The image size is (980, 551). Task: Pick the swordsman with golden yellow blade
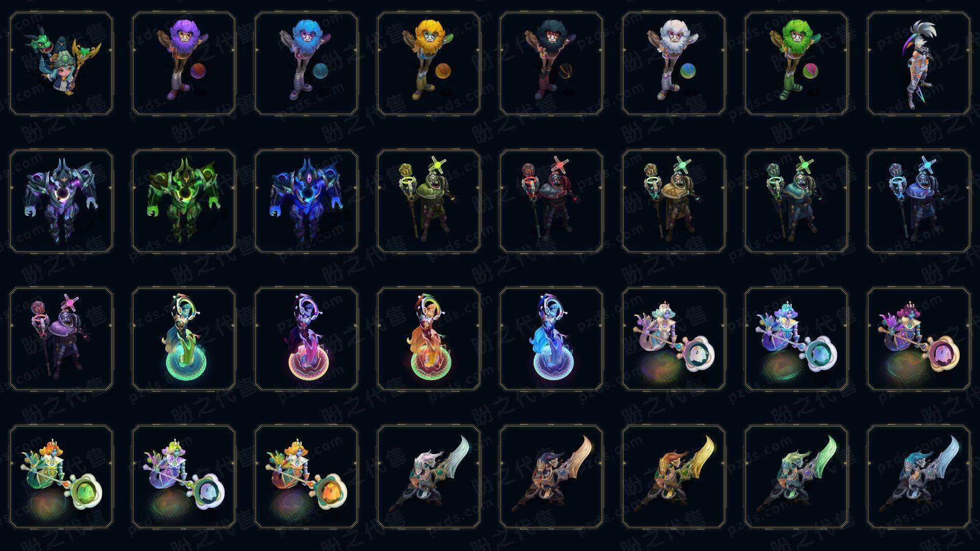pyautogui.click(x=674, y=477)
